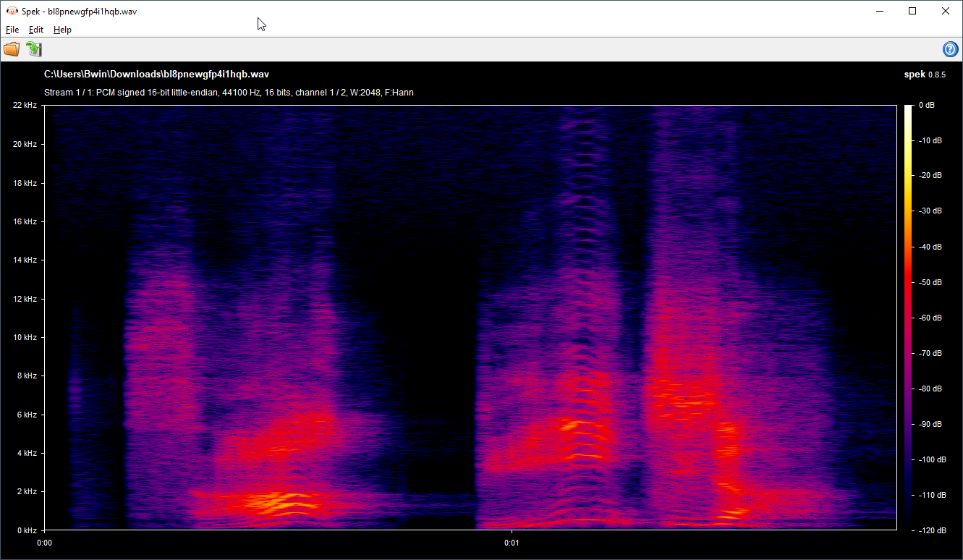Click the window title 'Spek - bl8pnewgfp4i1hqb.wav'
This screenshot has height=560, width=963.
(78, 11)
